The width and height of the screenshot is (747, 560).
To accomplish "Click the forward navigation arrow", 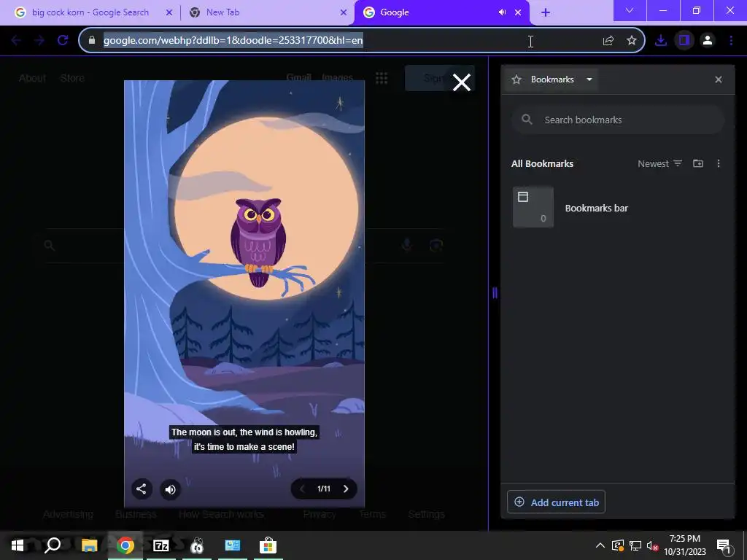I will click(x=39, y=41).
